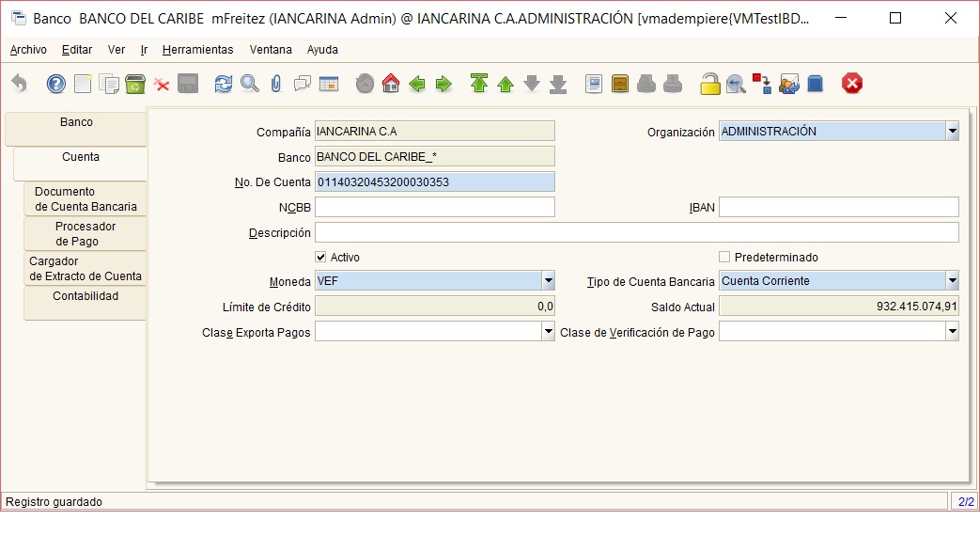Click the gray history clock icon
980x536 pixels.
[365, 83]
